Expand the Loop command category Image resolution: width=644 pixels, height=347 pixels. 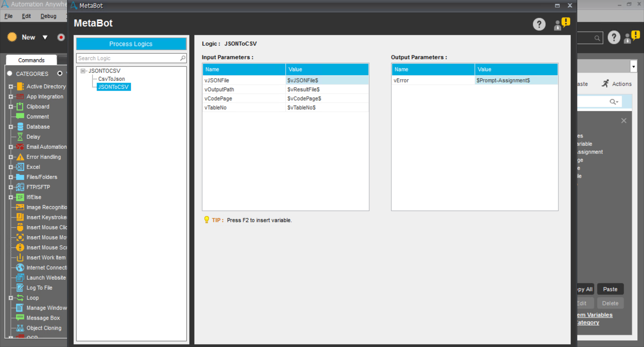(x=11, y=298)
